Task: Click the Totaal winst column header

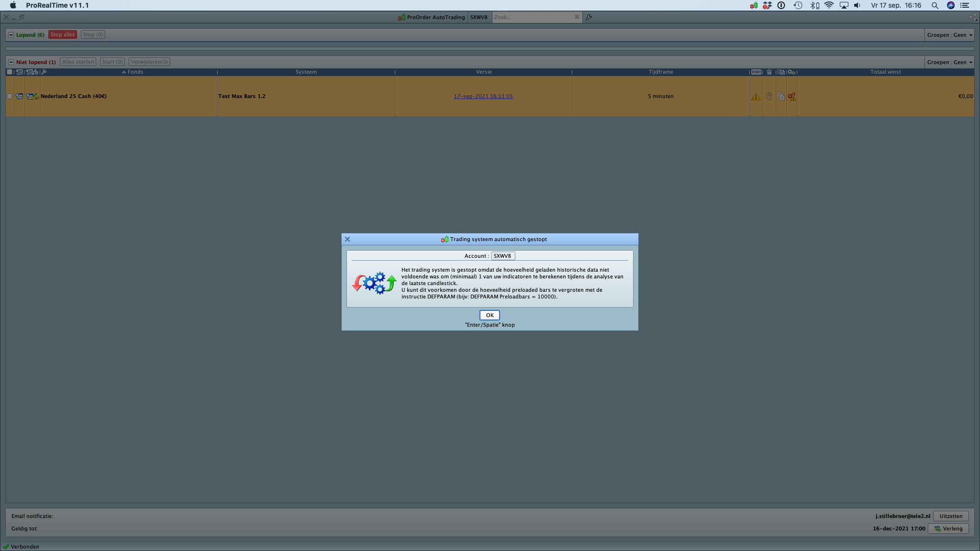Action: (x=885, y=72)
